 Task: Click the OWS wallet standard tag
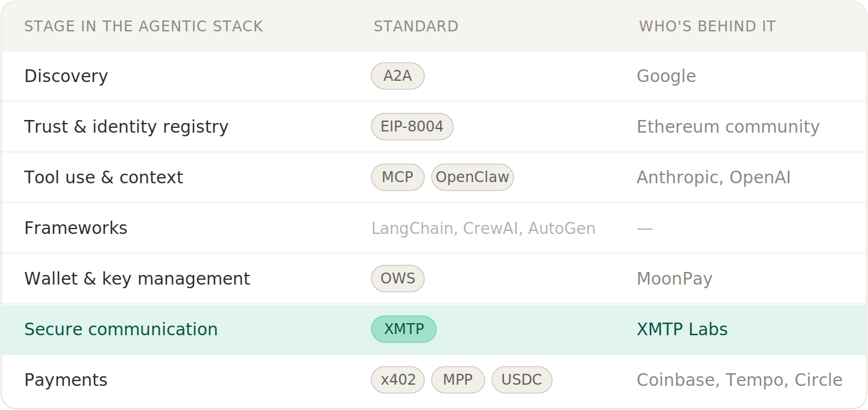(397, 279)
